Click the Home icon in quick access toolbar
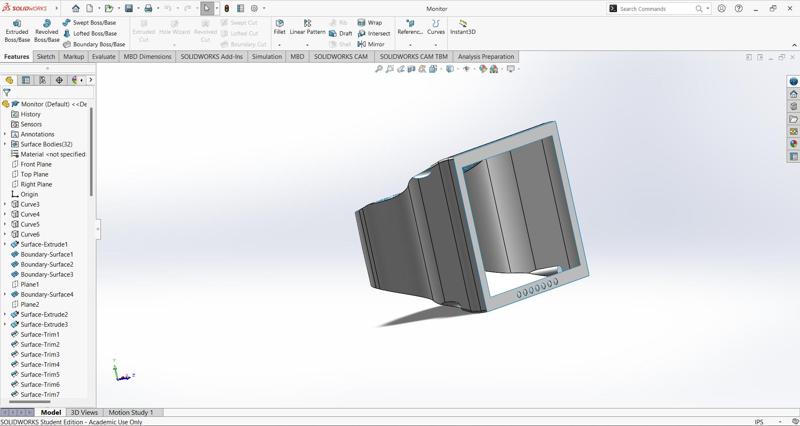800x426 pixels. (76, 9)
